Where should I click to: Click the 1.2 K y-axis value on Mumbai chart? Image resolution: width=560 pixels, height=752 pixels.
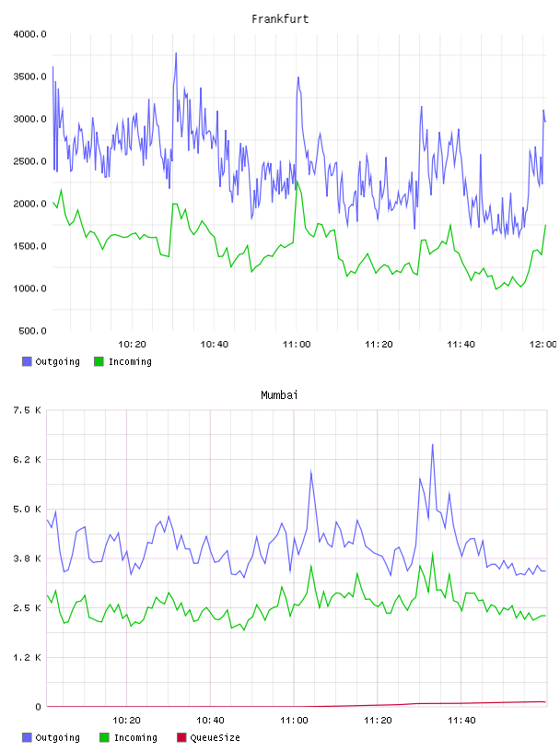[27, 657]
